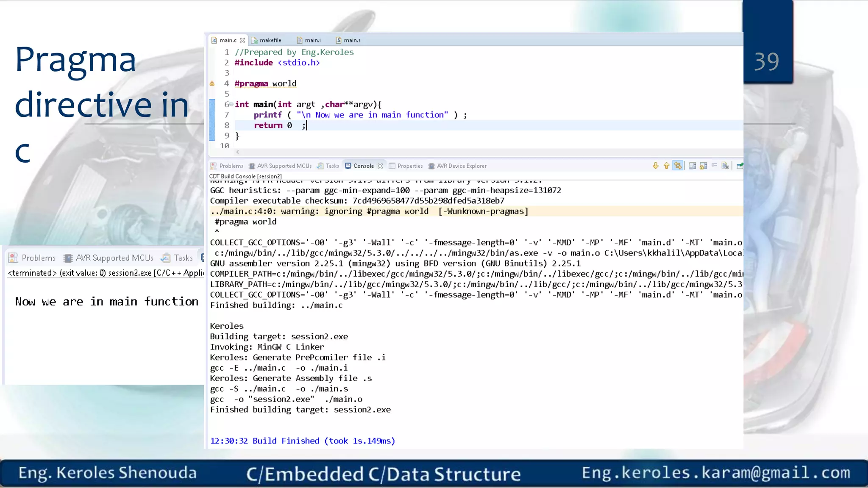Click the main.c tab C file icon
Screen dimensions: 868x488
point(214,40)
